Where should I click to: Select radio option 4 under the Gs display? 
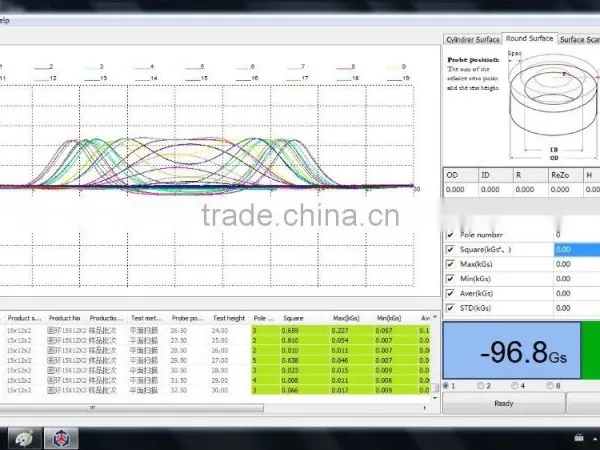coord(515,386)
